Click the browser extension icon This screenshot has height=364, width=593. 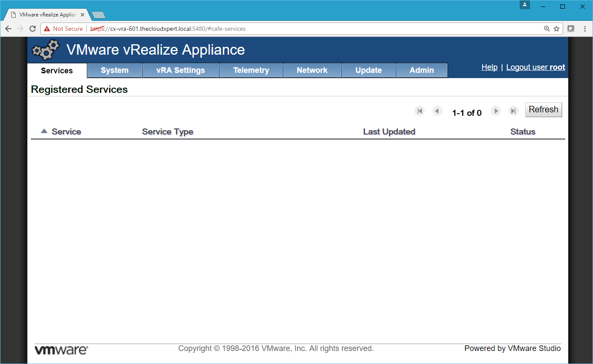coord(571,29)
